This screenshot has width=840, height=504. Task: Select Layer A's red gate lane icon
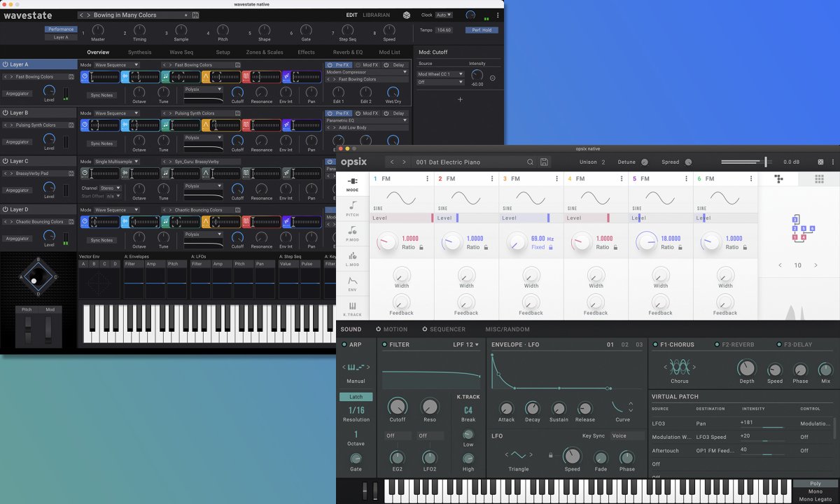click(x=246, y=77)
